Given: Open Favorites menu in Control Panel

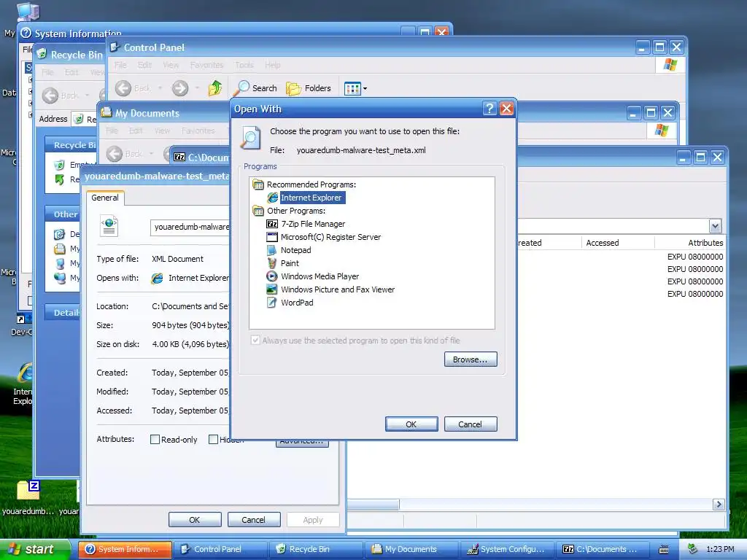Looking at the screenshot, I should (x=206, y=65).
